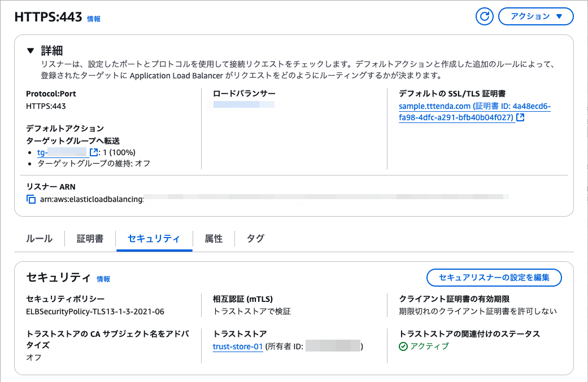The height and width of the screenshot is (382, 588).
Task: Open the タグ tab
Action: coord(255,239)
